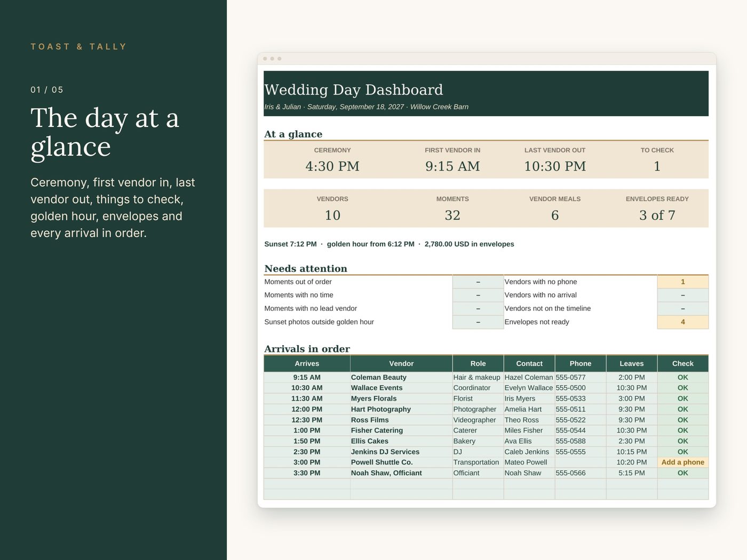The image size is (747, 560).
Task: Click the Arrives column header
Action: point(307,364)
